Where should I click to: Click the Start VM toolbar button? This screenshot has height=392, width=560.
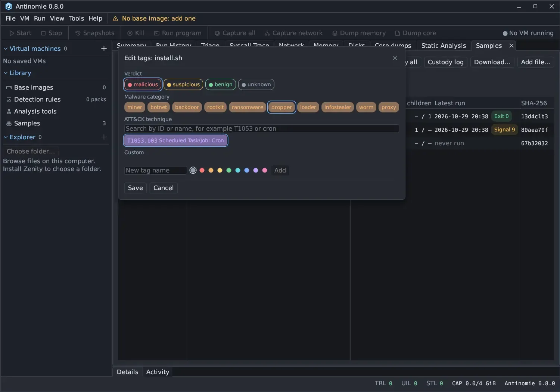coord(21,33)
